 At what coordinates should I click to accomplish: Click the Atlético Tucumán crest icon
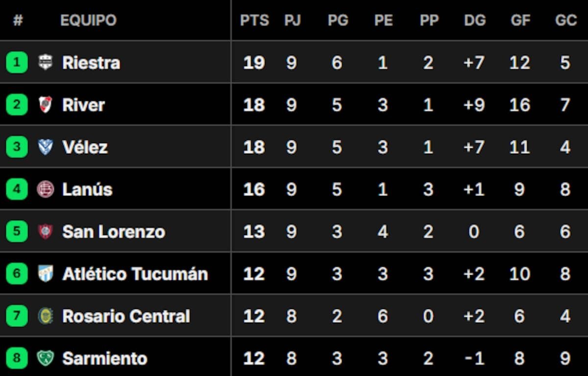46,274
